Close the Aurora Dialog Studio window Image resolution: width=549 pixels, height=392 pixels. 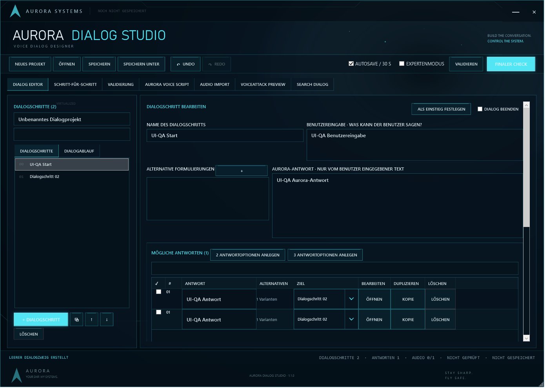[534, 12]
